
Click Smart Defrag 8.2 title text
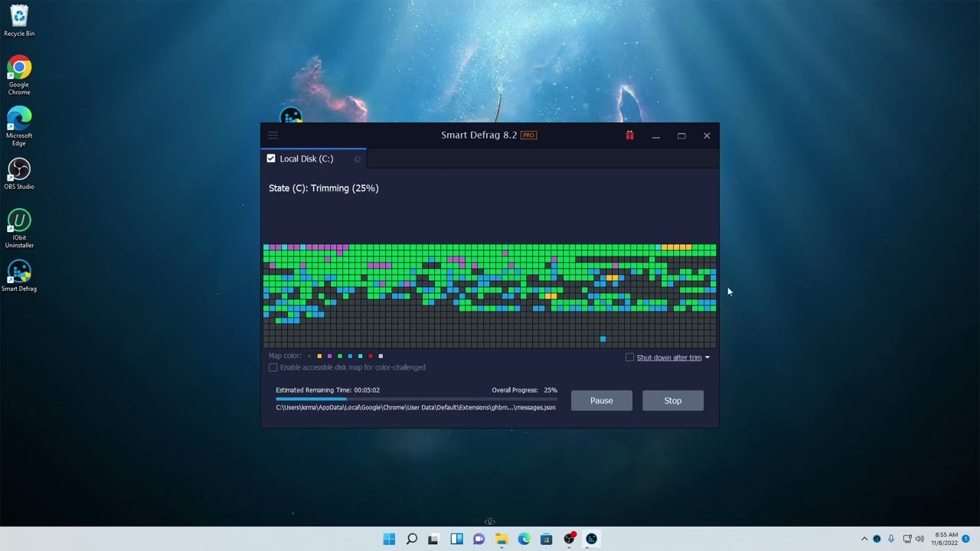coord(479,135)
